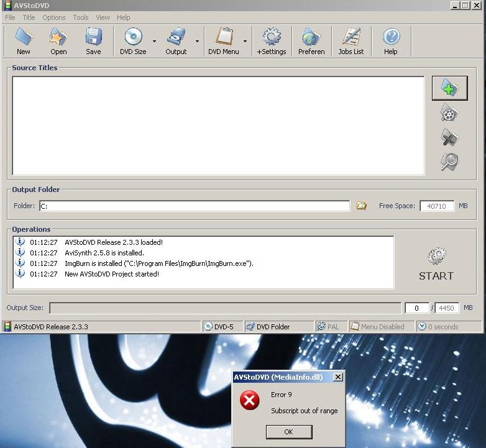The width and height of the screenshot is (486, 448).
Task: Click the output size 0 field
Action: click(x=417, y=308)
